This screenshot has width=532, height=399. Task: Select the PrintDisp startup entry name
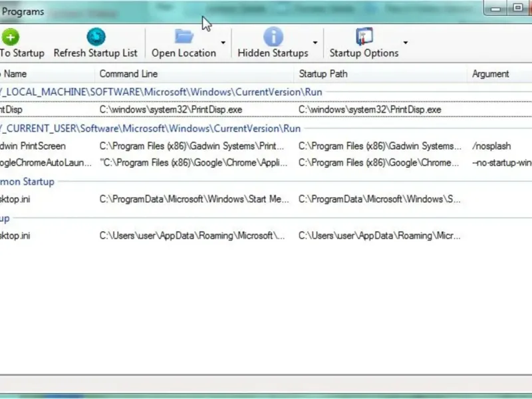tap(11, 110)
